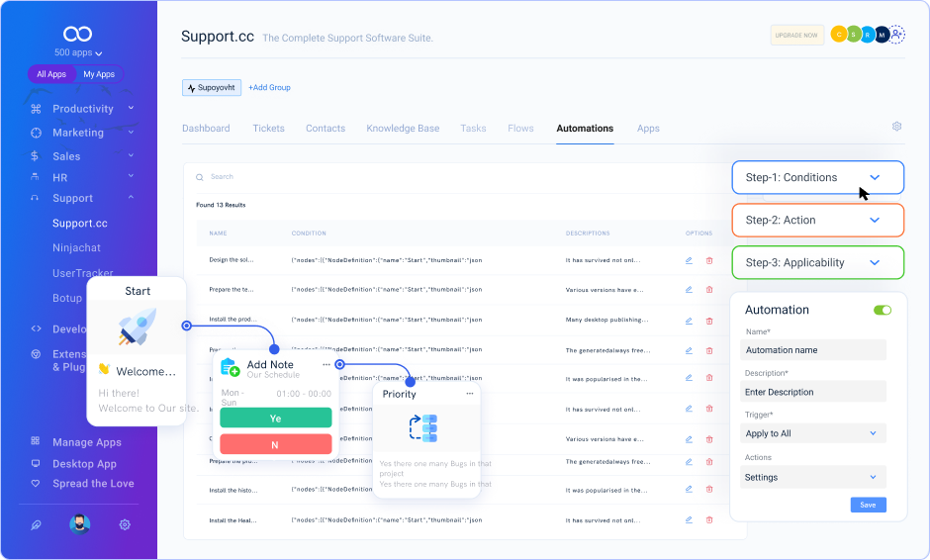Screen dimensions: 930x560
Task: Open sidebar settings gear at bottom left
Action: [x=125, y=524]
